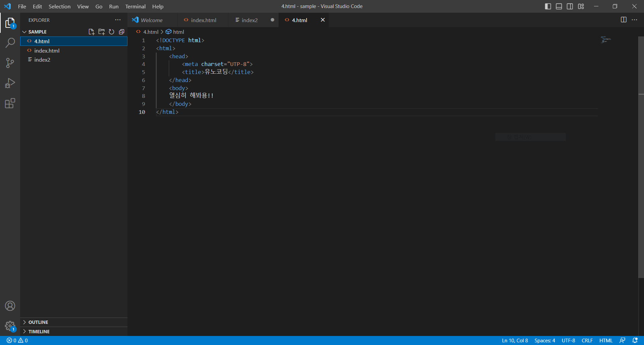The image size is (644, 345).
Task: Open the View menu
Action: click(x=83, y=6)
